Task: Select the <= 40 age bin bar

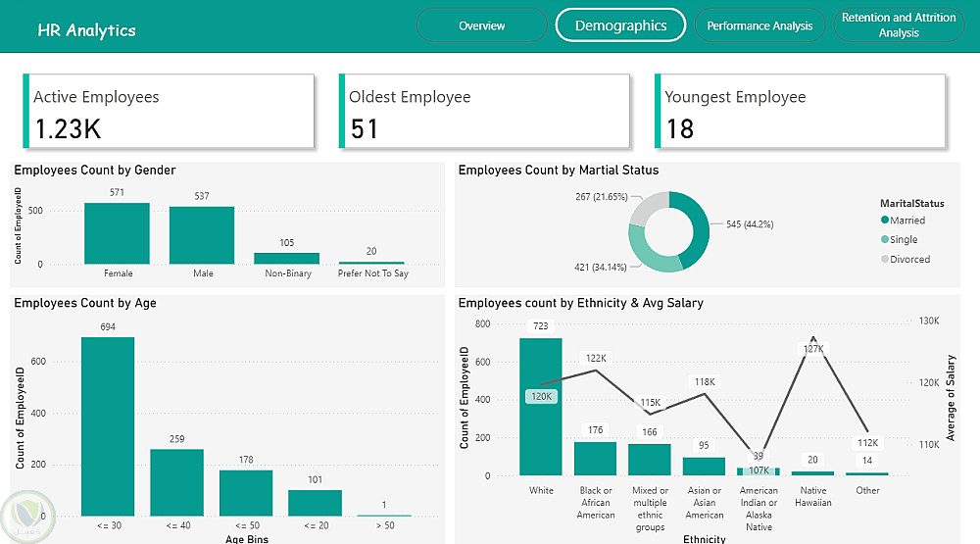Action: pos(176,482)
